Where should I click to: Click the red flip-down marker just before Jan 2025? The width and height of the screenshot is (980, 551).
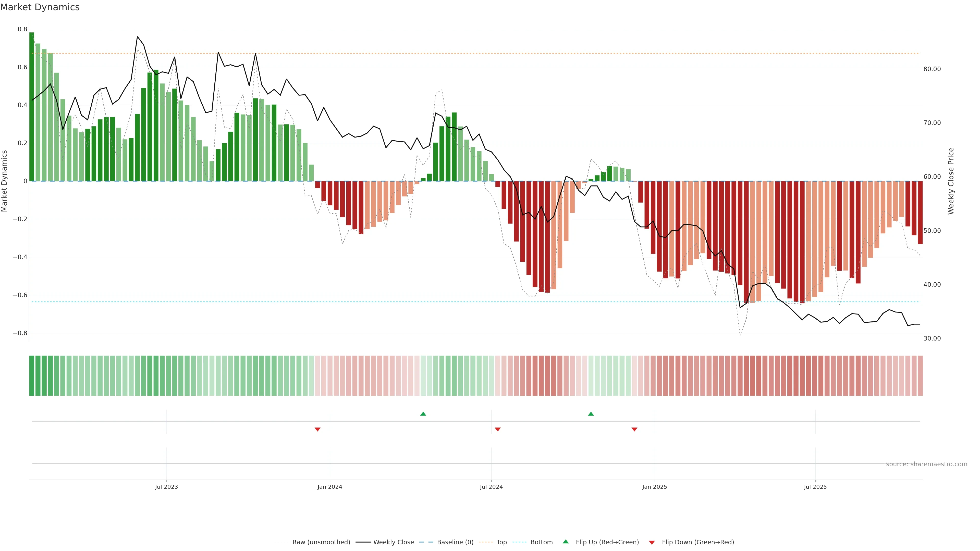coord(634,429)
